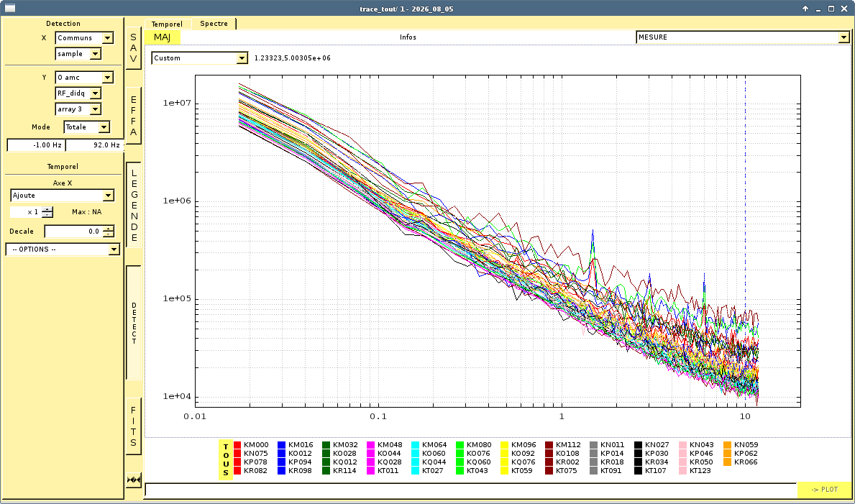Click the -> PLOT button
This screenshot has width=855, height=504.
pos(824,490)
